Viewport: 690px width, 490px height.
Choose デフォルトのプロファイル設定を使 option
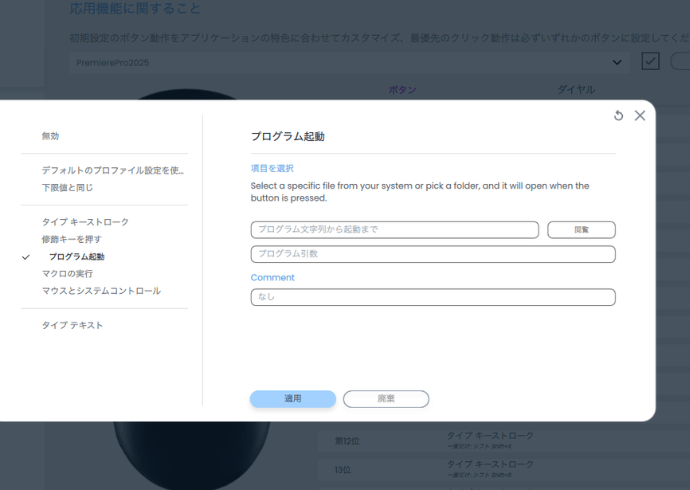pyautogui.click(x=112, y=170)
